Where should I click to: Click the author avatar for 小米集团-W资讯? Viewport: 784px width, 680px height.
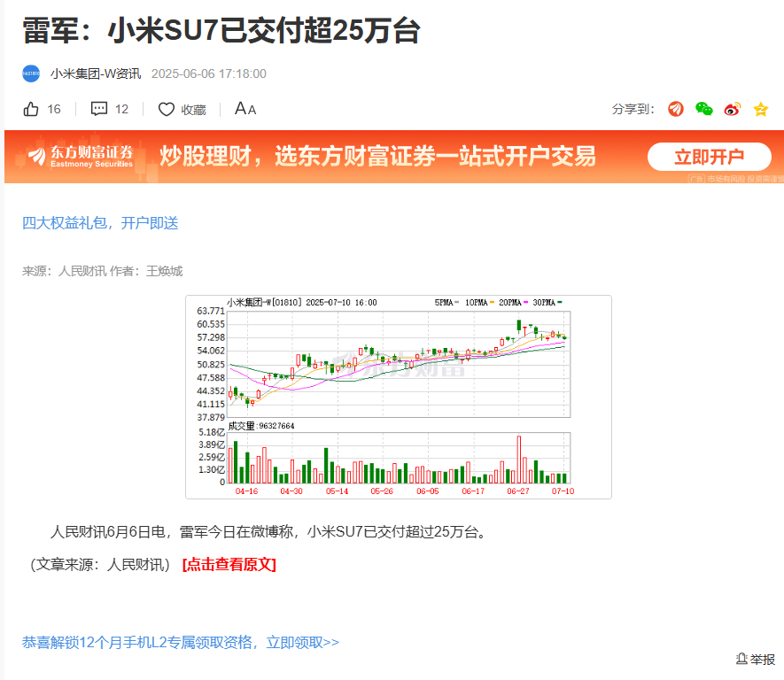[x=31, y=73]
